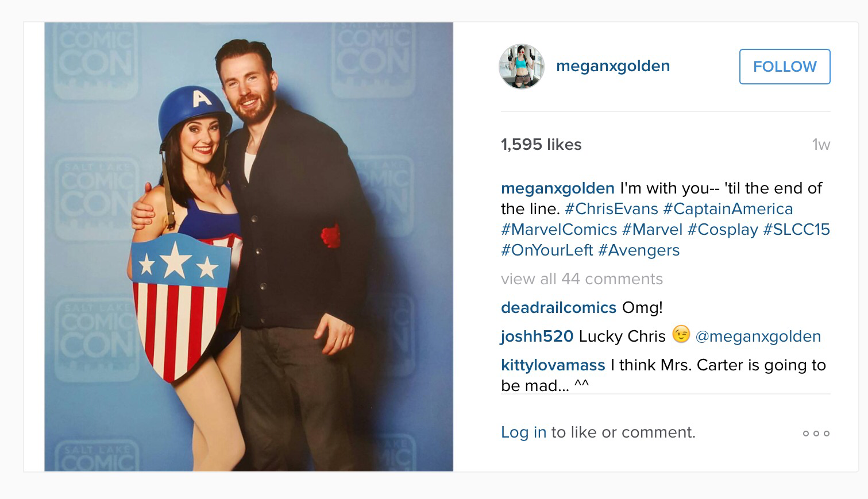Visit commenter deadrailcomics' profile
The width and height of the screenshot is (868, 499).
pyautogui.click(x=558, y=308)
